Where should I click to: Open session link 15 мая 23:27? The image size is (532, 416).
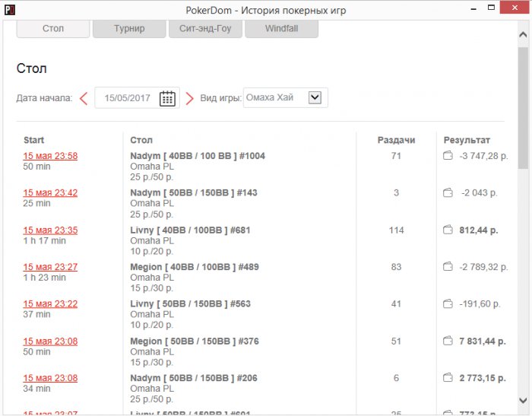[50, 267]
